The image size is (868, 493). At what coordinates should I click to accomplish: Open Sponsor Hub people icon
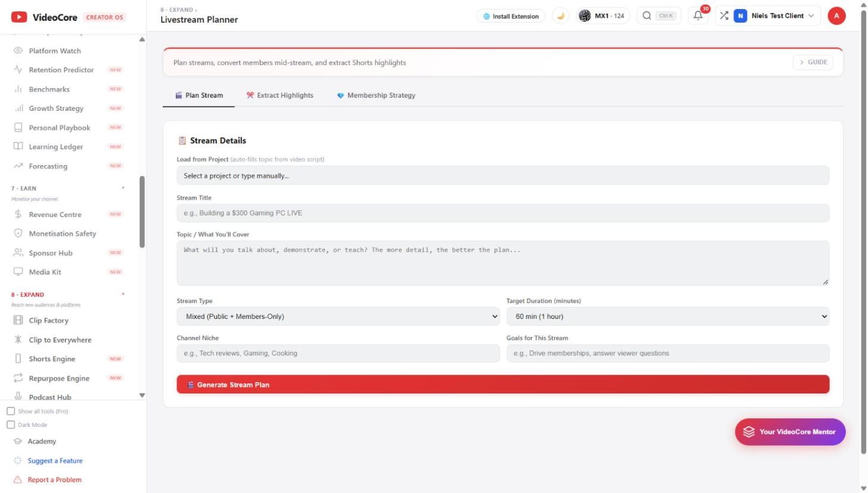18,253
